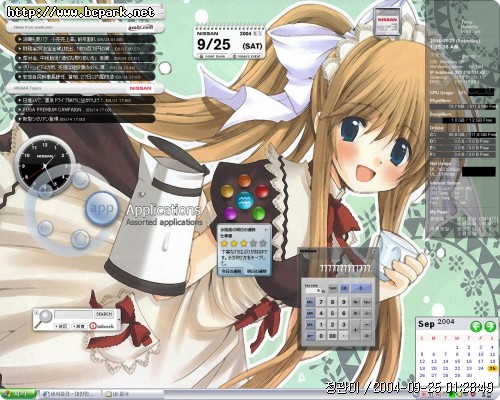
Task: Open the first NISSAN Topics headline
Action: (85, 100)
